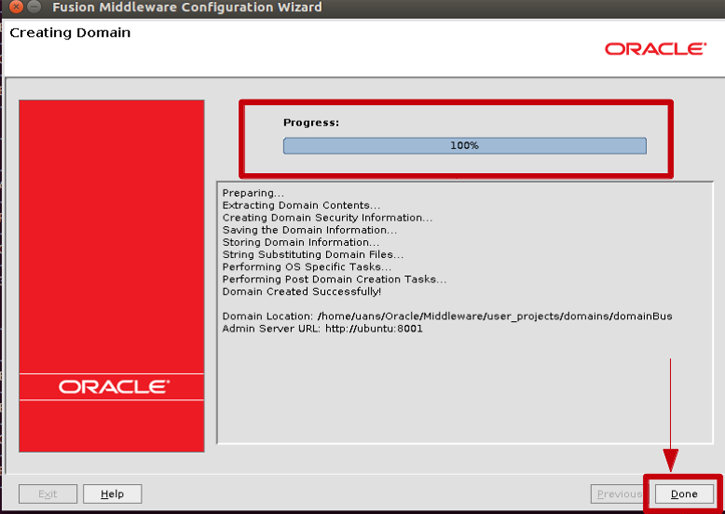Screen dimensions: 725x514
Task: Click the Admin Server URL line
Action: (x=322, y=329)
